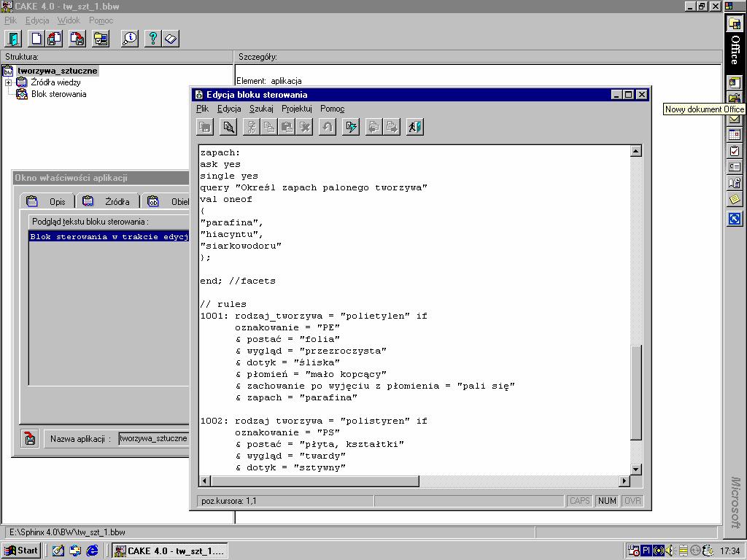This screenshot has width=747, height=560.
Task: Click the task checklist icon on Office bar
Action: tap(734, 151)
